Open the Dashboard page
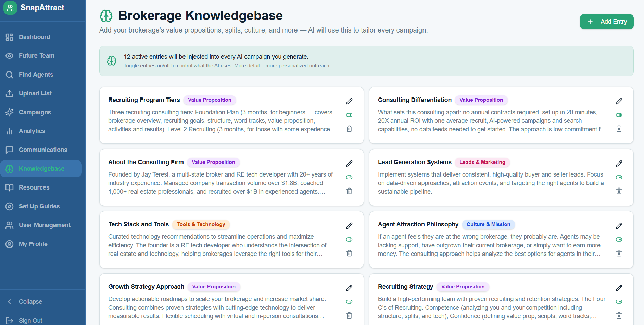644x325 pixels. coord(41,37)
